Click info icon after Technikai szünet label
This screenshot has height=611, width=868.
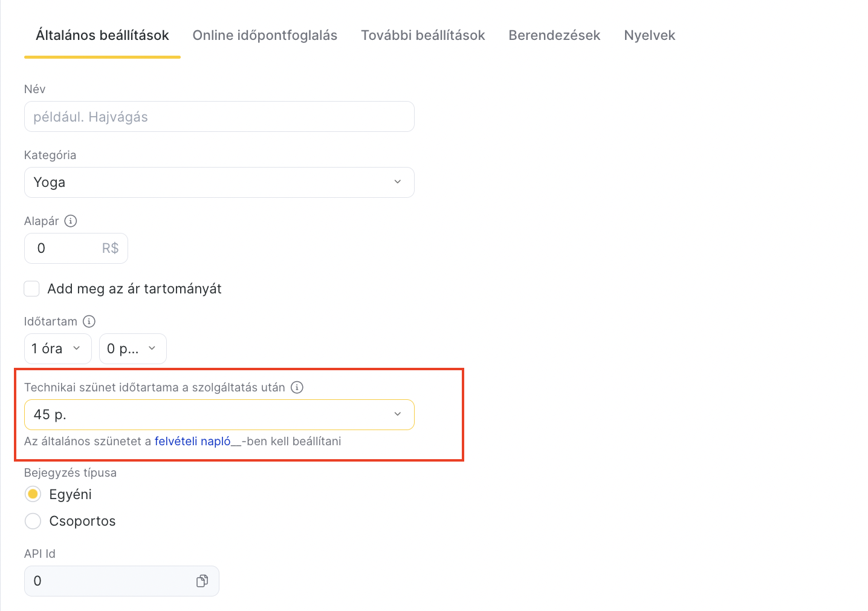tap(297, 387)
